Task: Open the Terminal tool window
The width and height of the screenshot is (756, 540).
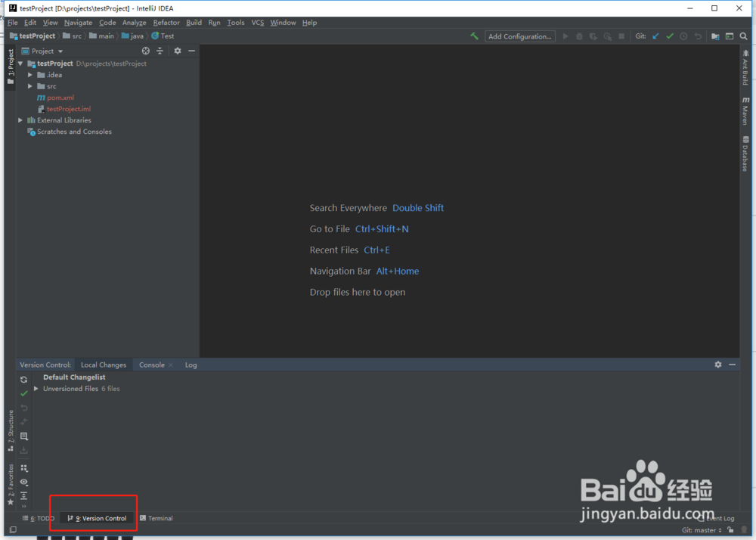Action: 156,518
